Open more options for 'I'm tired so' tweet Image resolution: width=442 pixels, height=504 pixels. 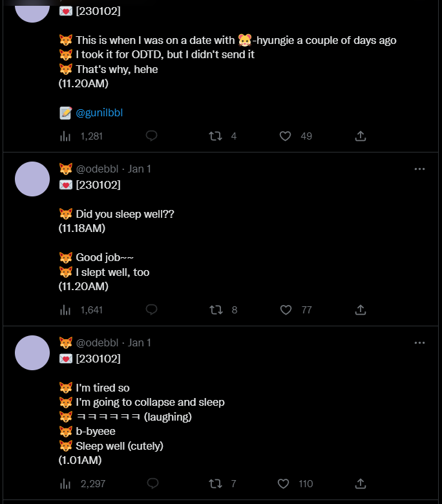[419, 343]
